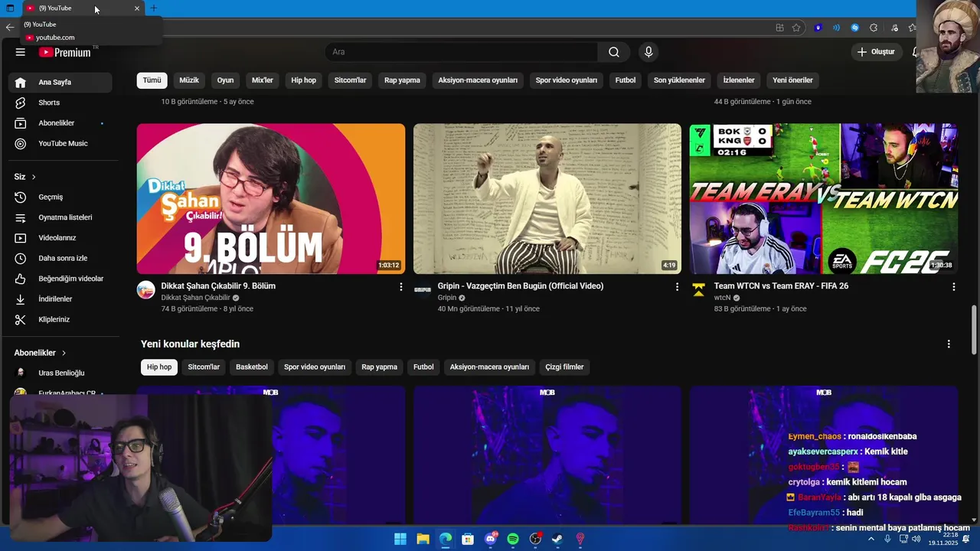This screenshot has height=551, width=980.
Task: Select the Aksiyon-macera oyunları top chip
Action: coord(478,80)
